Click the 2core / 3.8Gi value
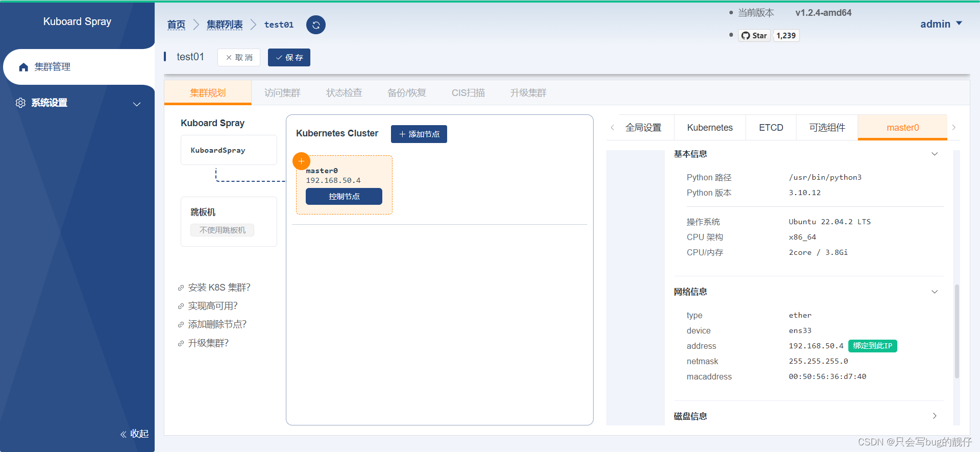980x452 pixels. pyautogui.click(x=818, y=252)
